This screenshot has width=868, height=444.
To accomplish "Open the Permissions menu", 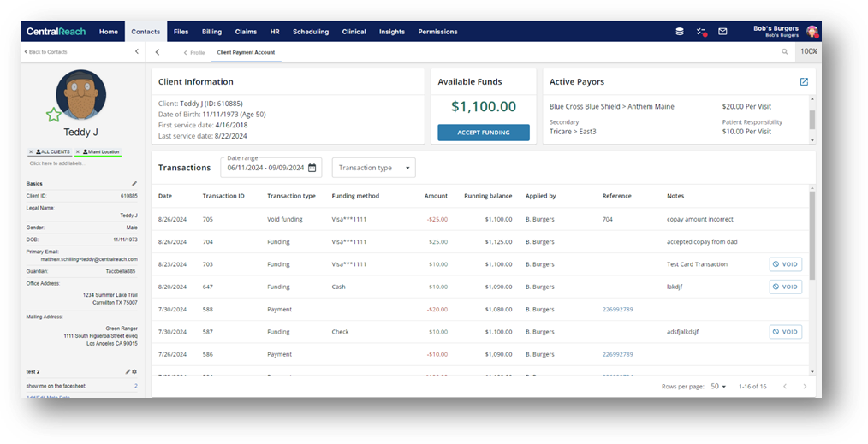I will coord(437,32).
